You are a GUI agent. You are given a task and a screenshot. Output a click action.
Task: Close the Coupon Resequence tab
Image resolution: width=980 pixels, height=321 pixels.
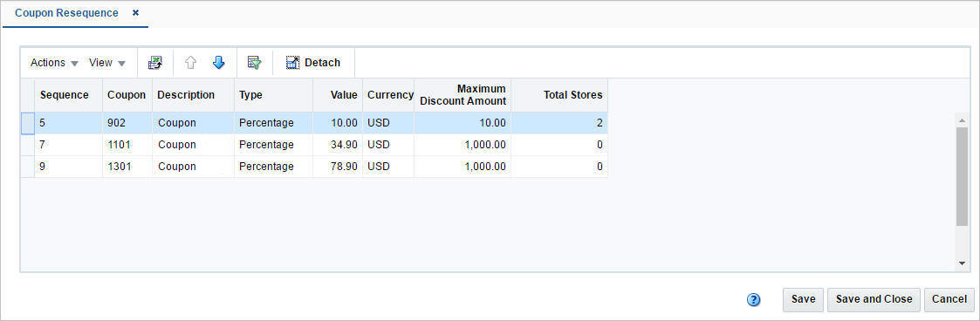point(135,12)
